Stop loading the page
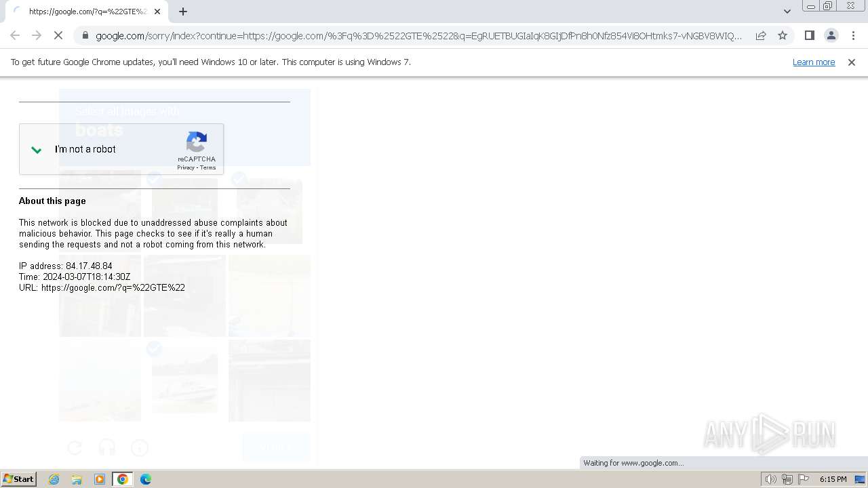This screenshot has height=488, width=868. pos(58,35)
